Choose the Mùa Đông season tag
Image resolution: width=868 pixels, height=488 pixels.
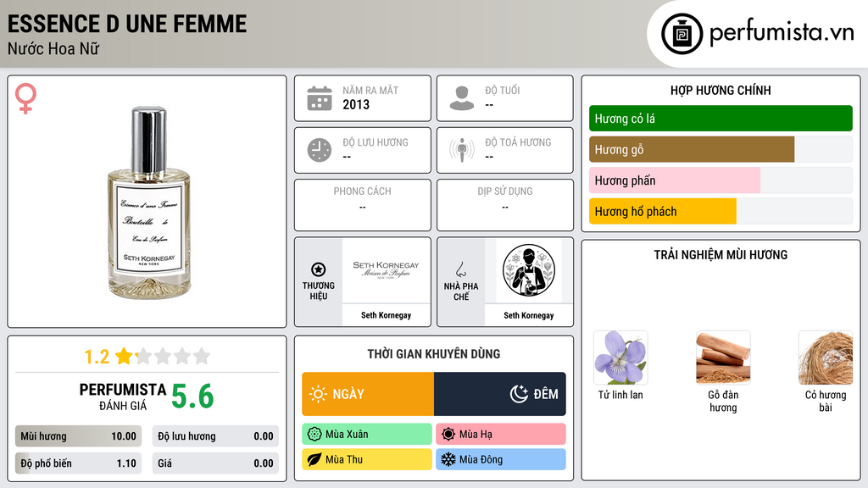coord(501,459)
